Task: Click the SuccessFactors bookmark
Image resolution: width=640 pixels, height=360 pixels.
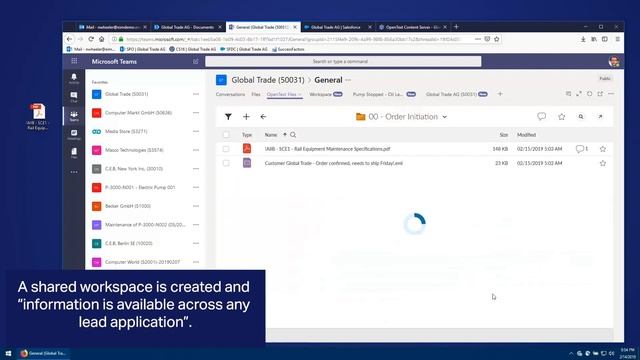Action: [288, 49]
